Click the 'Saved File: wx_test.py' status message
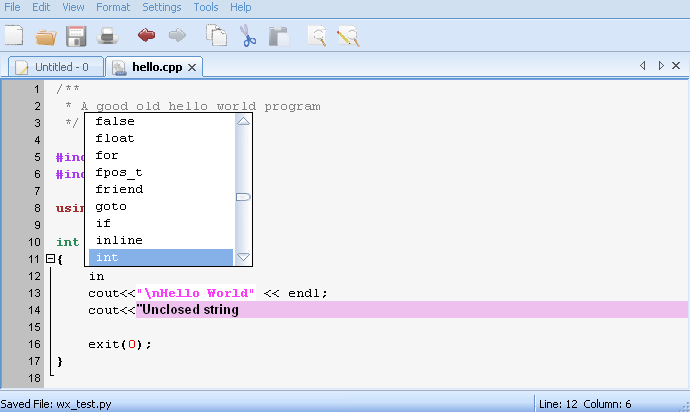Screen dimensions: 690x412 (56, 404)
